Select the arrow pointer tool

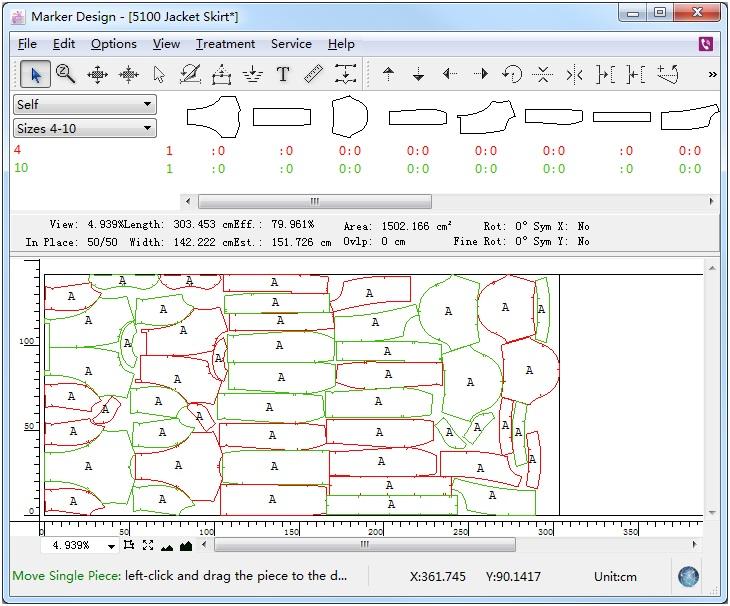tap(36, 74)
